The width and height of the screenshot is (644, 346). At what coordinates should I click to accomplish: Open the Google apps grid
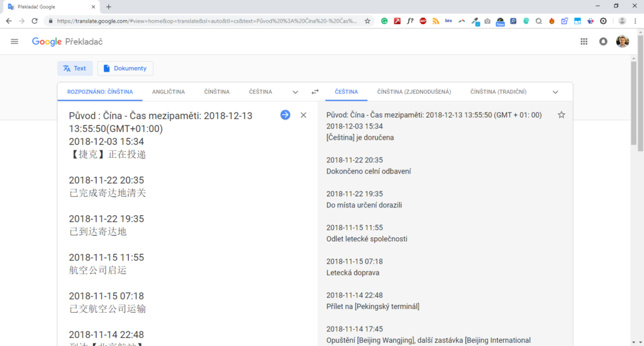point(584,42)
